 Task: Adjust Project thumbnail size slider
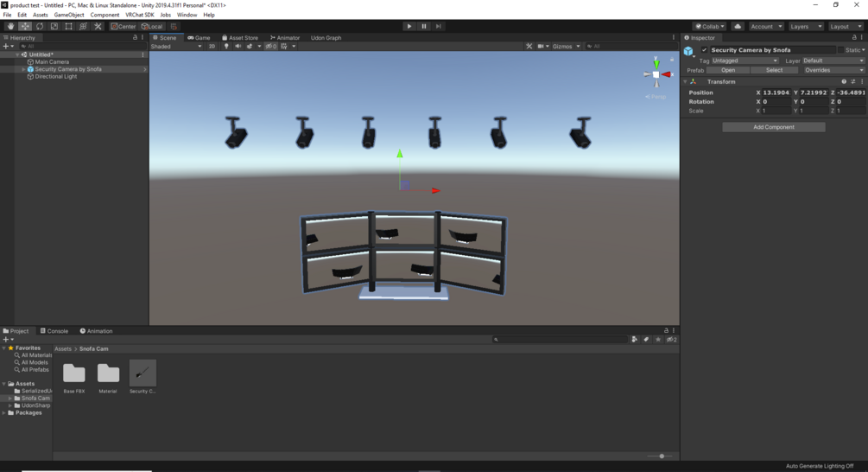pos(661,456)
